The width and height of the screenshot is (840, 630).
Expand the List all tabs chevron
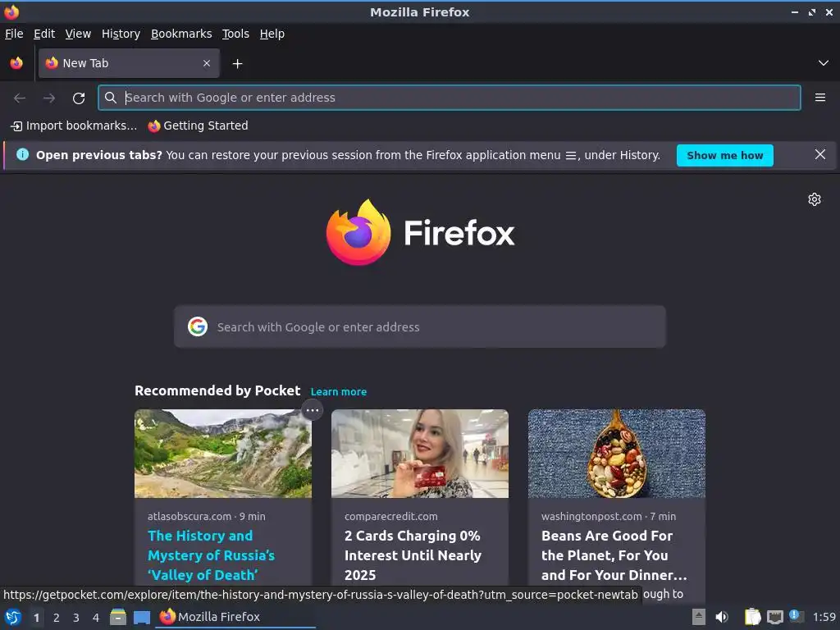824,63
